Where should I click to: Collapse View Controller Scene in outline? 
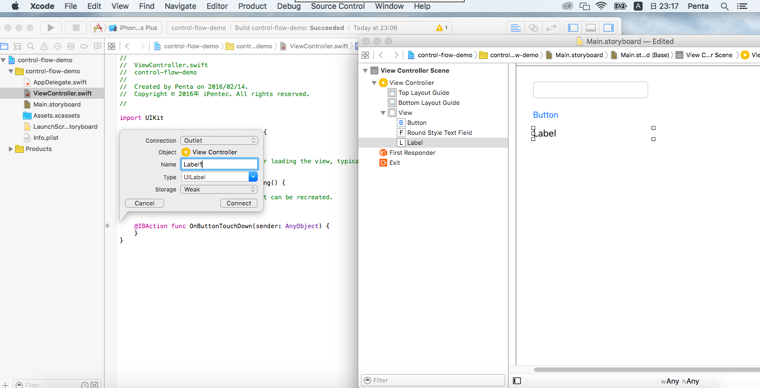[365, 71]
